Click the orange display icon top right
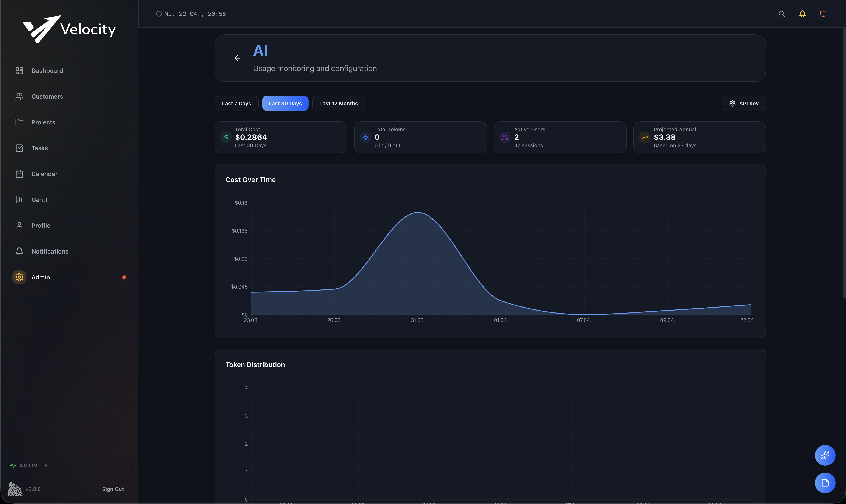The height and width of the screenshot is (504, 846). (x=823, y=14)
